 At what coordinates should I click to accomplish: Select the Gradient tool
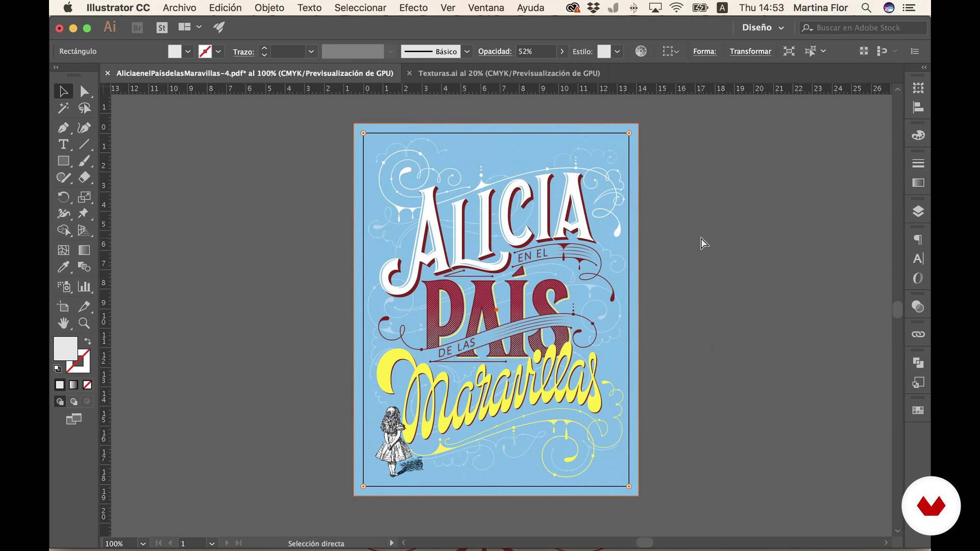click(x=84, y=250)
